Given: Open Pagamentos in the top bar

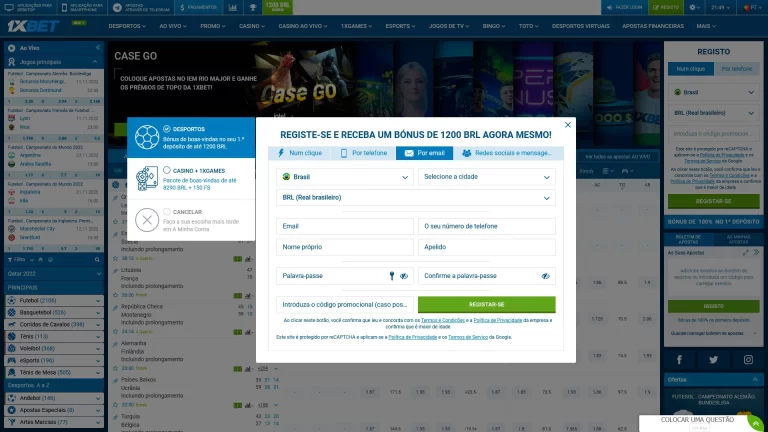Looking at the screenshot, I should pos(198,7).
